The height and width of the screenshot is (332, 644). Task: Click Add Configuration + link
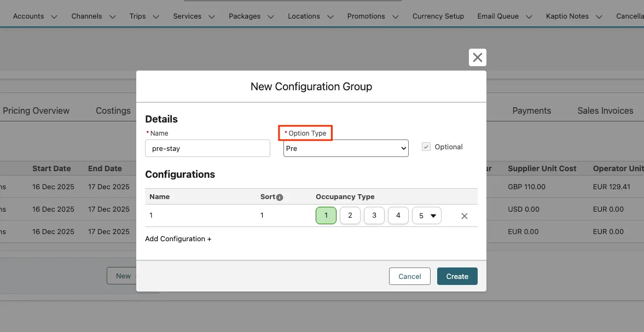(178, 239)
